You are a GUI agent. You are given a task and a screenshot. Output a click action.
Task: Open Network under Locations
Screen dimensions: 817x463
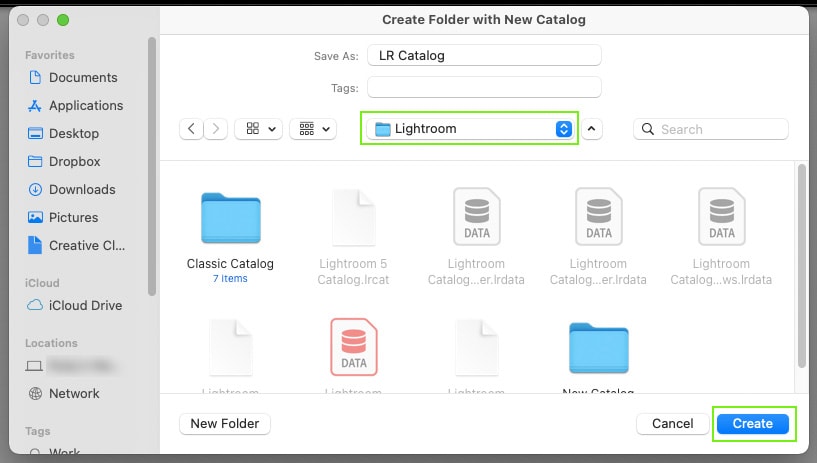point(64,394)
